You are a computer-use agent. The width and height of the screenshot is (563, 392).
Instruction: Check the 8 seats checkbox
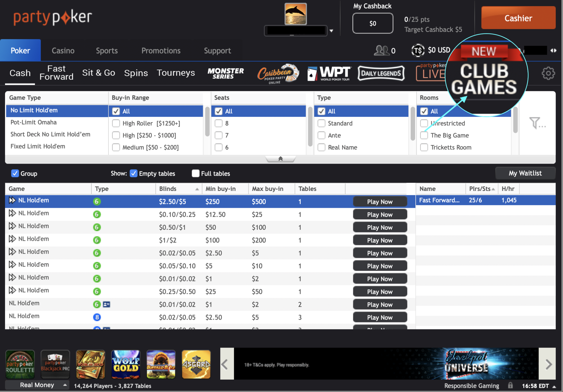(219, 123)
